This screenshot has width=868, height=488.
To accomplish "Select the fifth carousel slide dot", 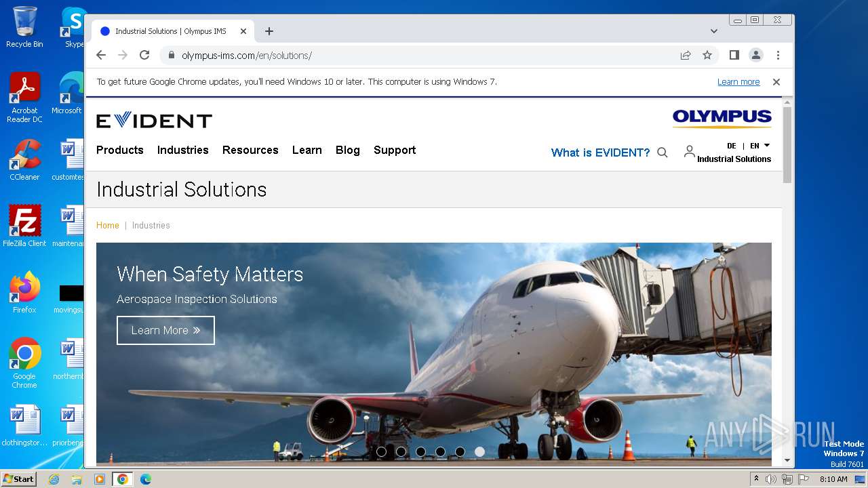I will click(460, 451).
